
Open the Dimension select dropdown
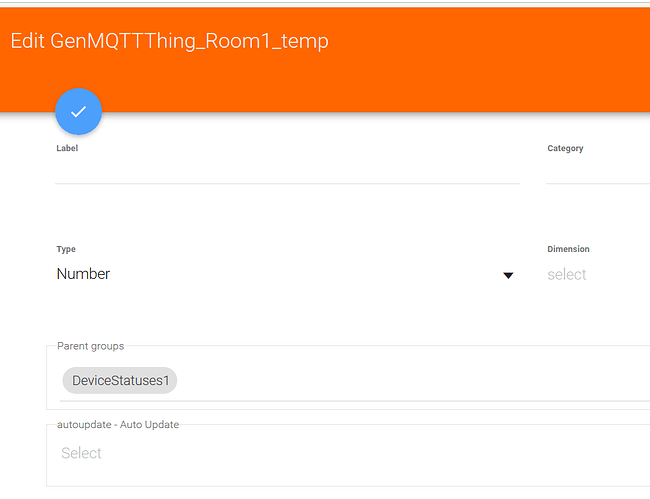[x=567, y=274]
